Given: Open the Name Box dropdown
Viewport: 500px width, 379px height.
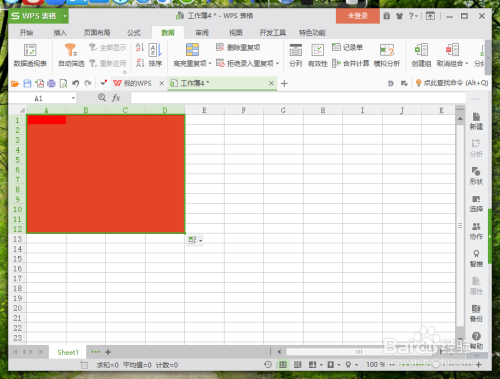Looking at the screenshot, I should 73,98.
